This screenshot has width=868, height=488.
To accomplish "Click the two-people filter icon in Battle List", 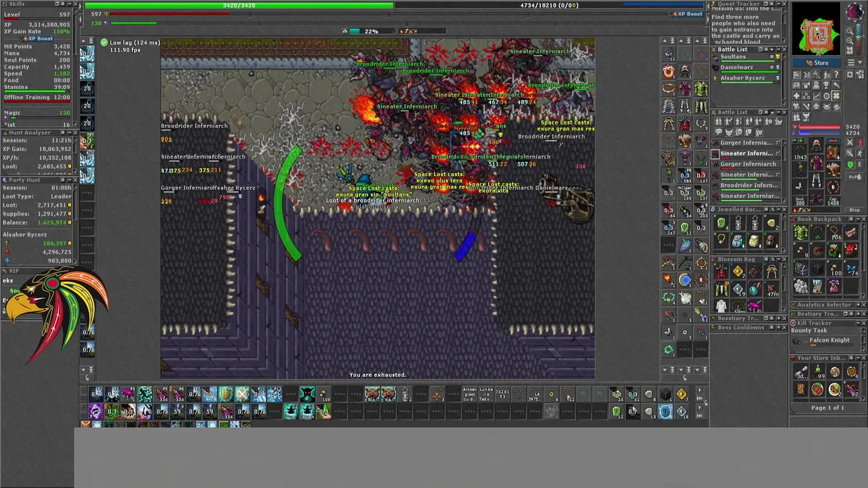I will pyautogui.click(x=718, y=121).
